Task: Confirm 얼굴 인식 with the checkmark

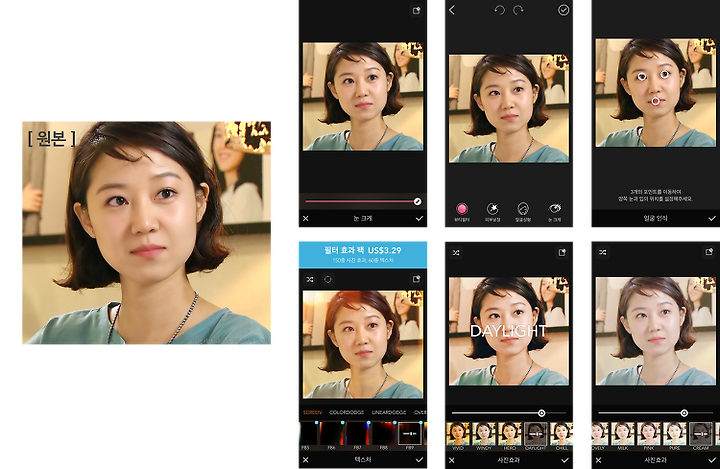Action: [712, 219]
